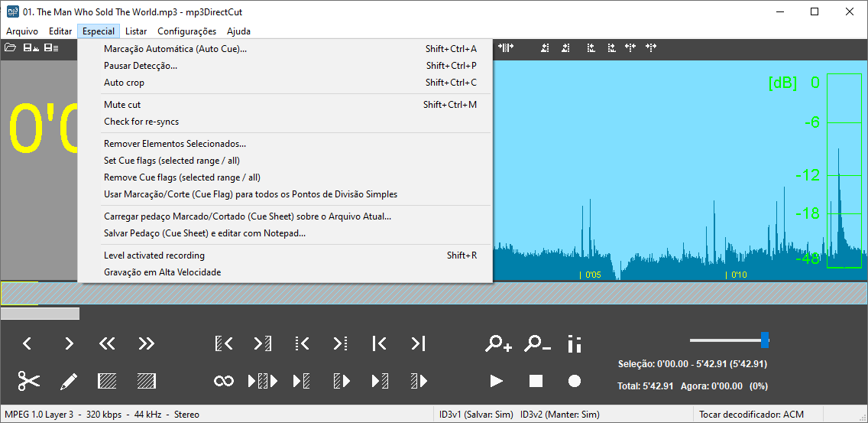Viewport: 868px width, 423px height.
Task: Click the 0'10 time marker on waveform
Action: [x=737, y=275]
